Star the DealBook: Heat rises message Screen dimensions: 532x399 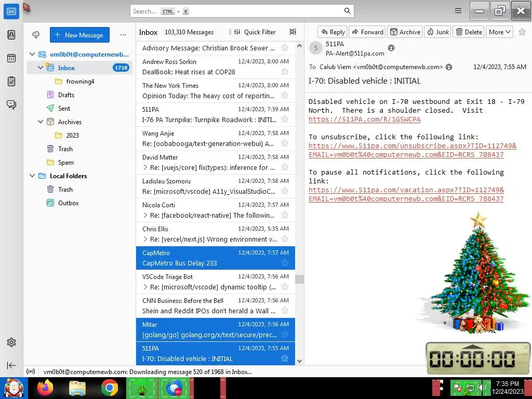coord(285,71)
